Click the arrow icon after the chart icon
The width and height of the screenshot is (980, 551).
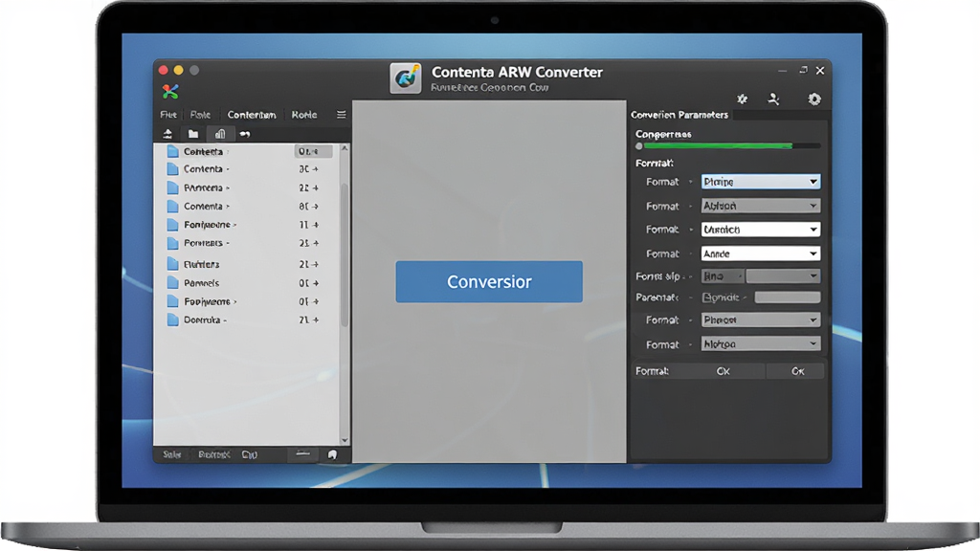(x=244, y=134)
